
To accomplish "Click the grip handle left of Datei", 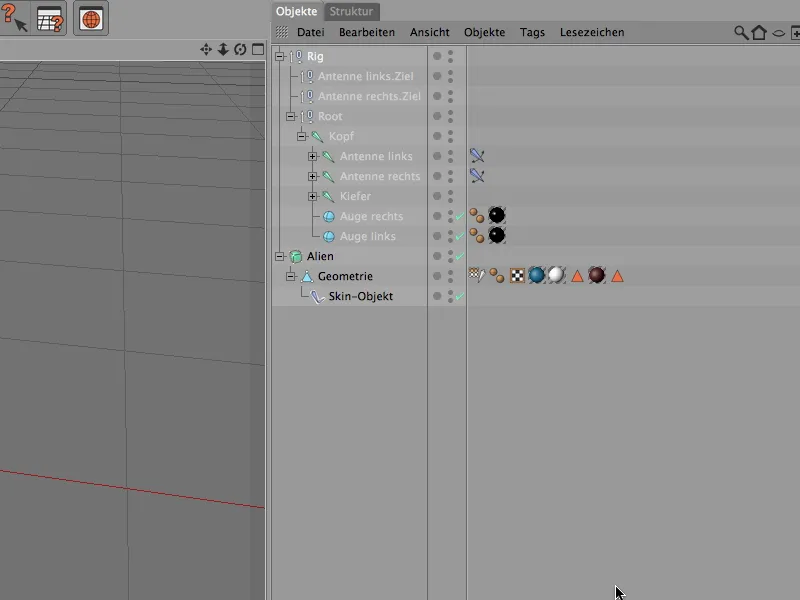I will tap(282, 32).
